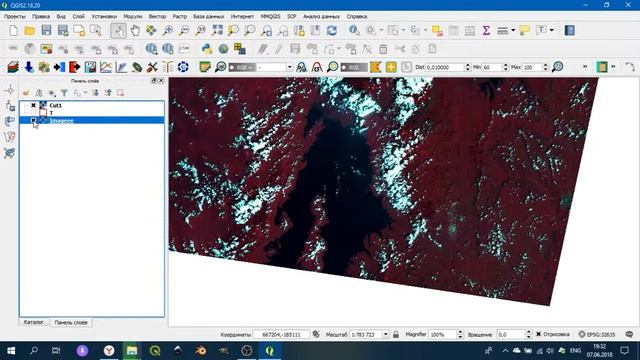This screenshot has width=640, height=360.
Task: Open map tips speech bubble tool
Action: (x=524, y=31)
